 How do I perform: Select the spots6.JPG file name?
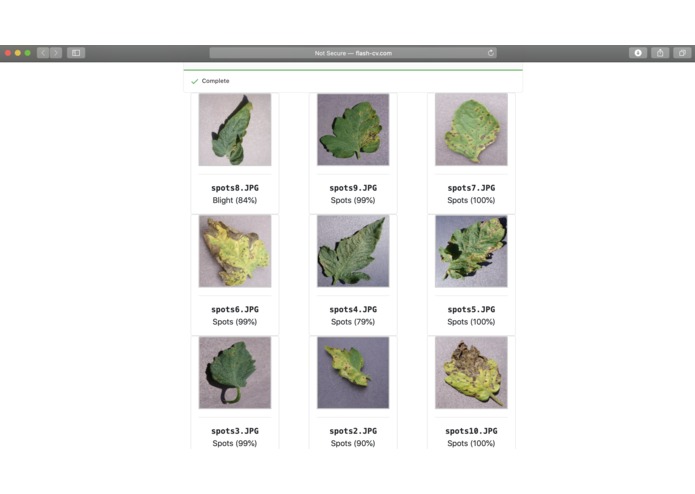pyautogui.click(x=235, y=309)
